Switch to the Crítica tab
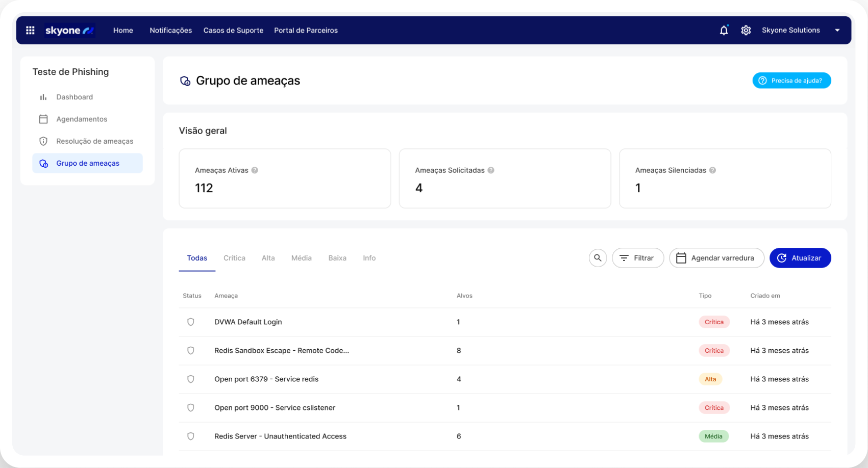868x468 pixels. (x=234, y=258)
